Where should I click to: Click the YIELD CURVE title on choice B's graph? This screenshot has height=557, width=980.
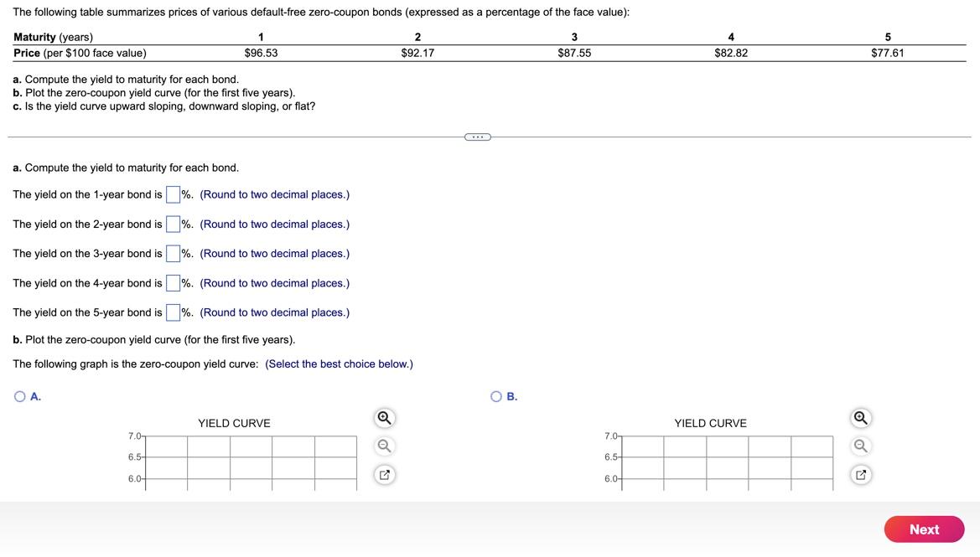pyautogui.click(x=709, y=423)
